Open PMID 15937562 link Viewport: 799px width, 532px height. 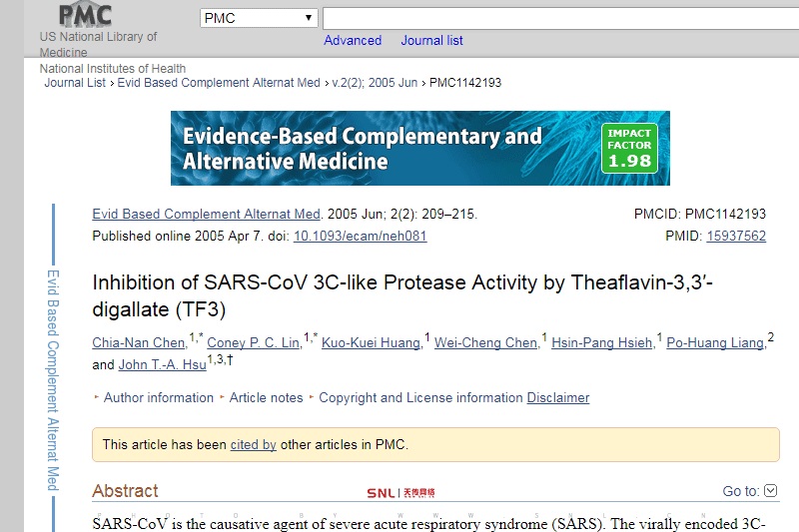pos(736,237)
